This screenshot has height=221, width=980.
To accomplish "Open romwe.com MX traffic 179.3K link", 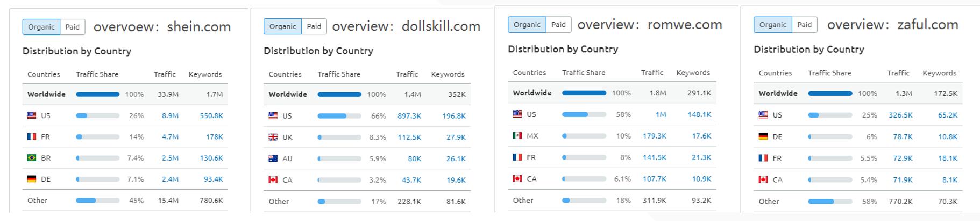I will tap(654, 136).
